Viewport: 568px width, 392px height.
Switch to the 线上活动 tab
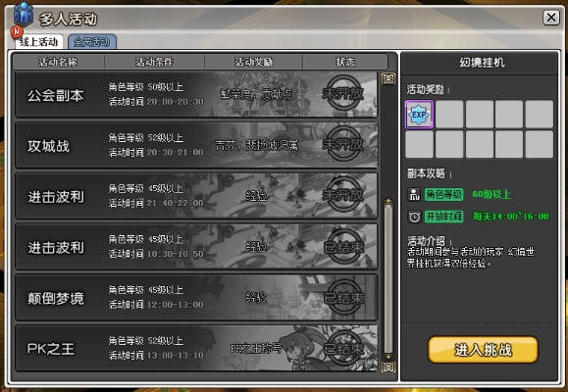[x=39, y=42]
